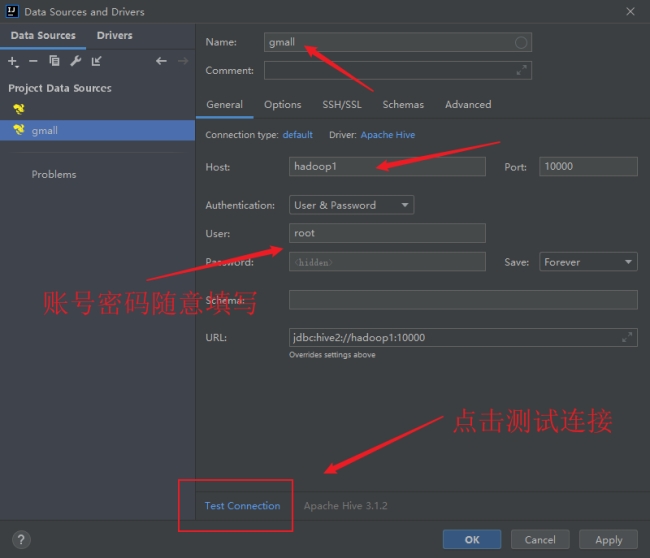Open the Save password Forever dropdown
This screenshot has width=650, height=558.
pyautogui.click(x=588, y=262)
